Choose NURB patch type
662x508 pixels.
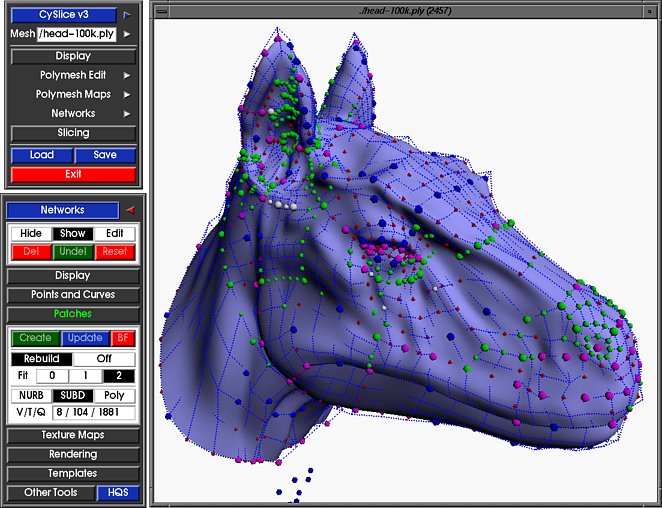point(31,395)
